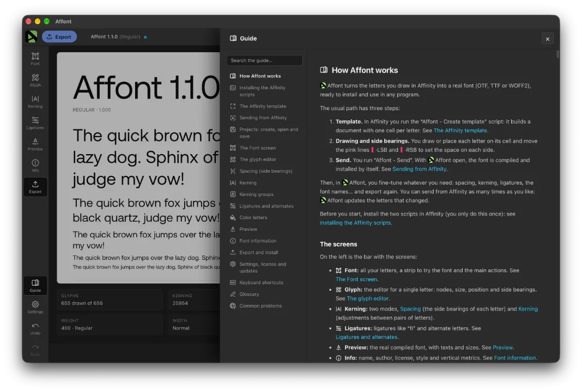
Task: Open the Info screen in sidebar
Action: coord(35,166)
